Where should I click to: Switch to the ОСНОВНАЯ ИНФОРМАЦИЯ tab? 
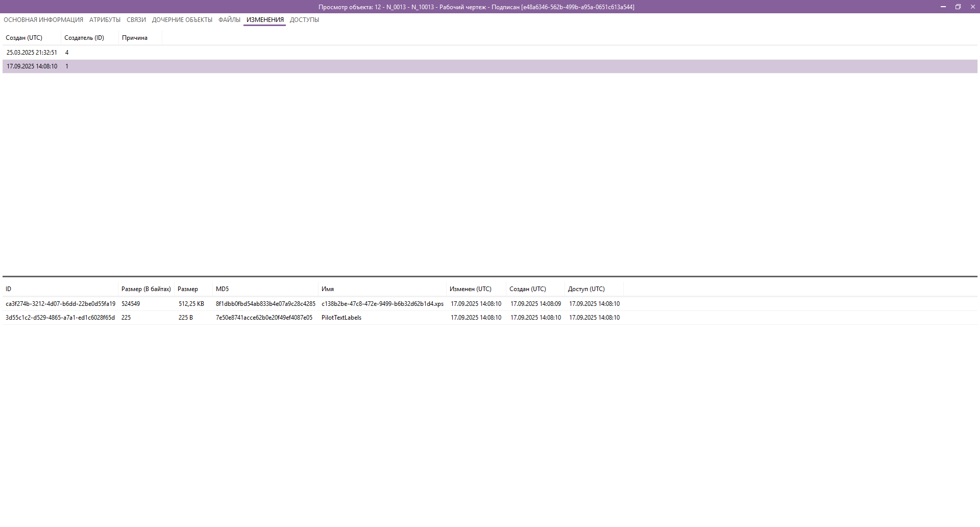click(x=42, y=19)
